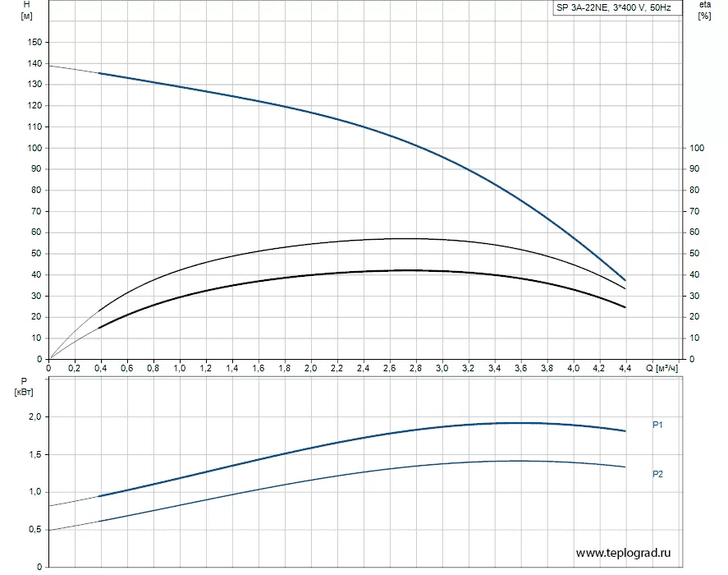Click the 2,8 tick on Q axis

(x=415, y=369)
